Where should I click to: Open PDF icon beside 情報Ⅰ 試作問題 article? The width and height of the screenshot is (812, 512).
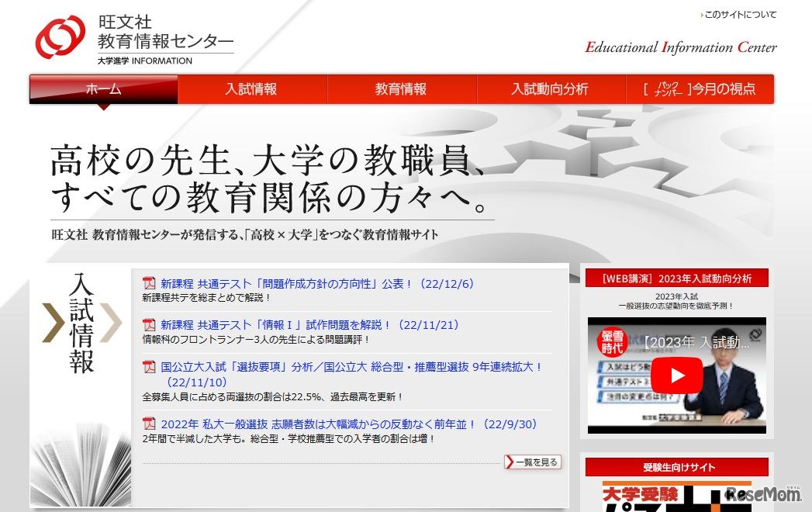(x=149, y=325)
